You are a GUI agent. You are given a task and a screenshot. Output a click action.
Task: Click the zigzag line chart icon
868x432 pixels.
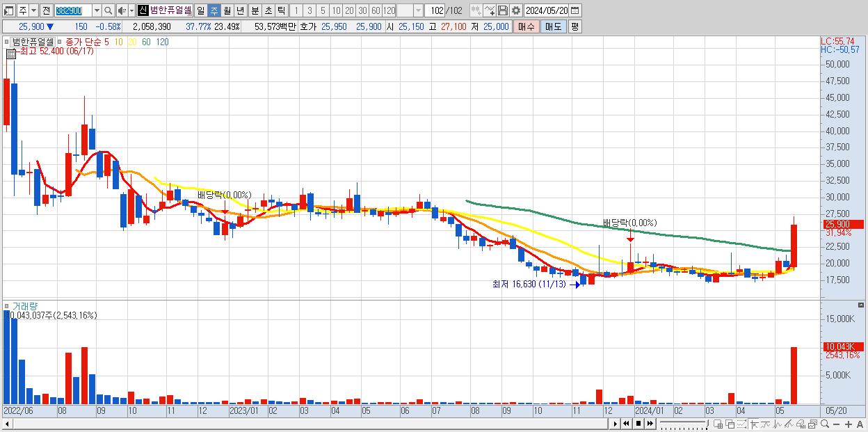778,424
